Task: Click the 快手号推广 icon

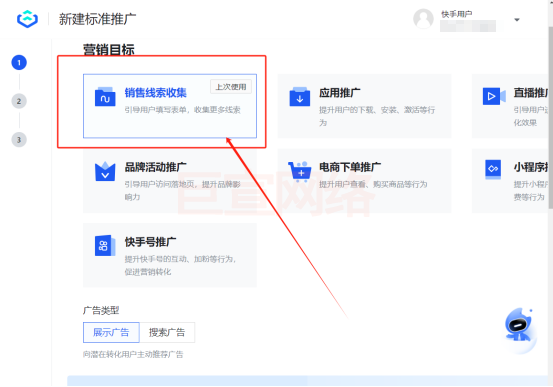Action: (105, 246)
